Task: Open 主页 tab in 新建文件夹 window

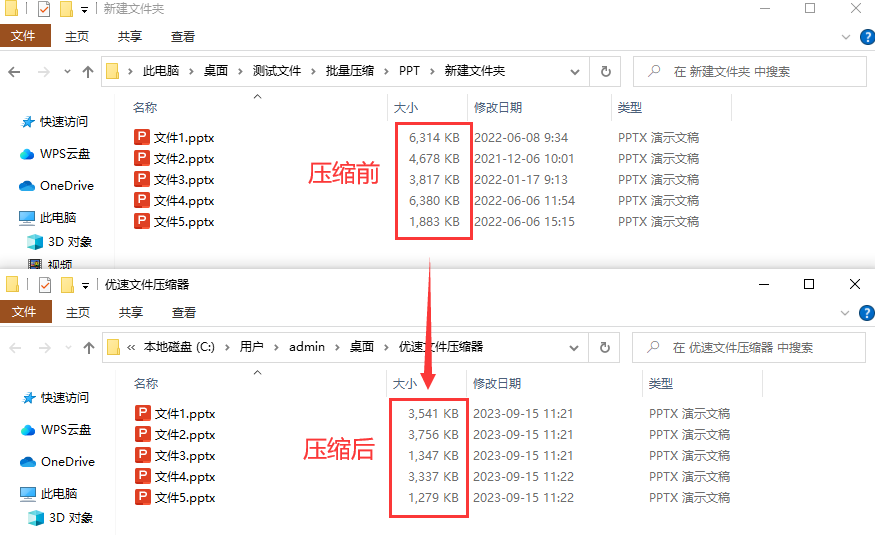Action: pyautogui.click(x=77, y=36)
